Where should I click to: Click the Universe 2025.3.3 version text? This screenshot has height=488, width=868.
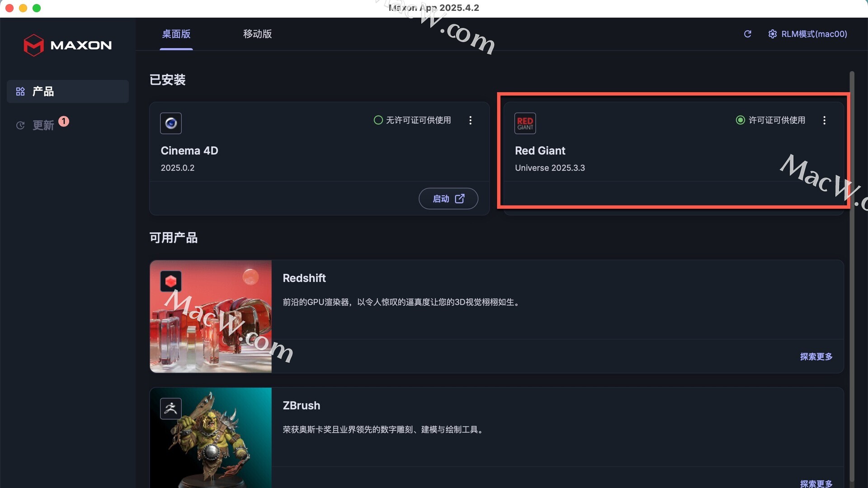[550, 168]
